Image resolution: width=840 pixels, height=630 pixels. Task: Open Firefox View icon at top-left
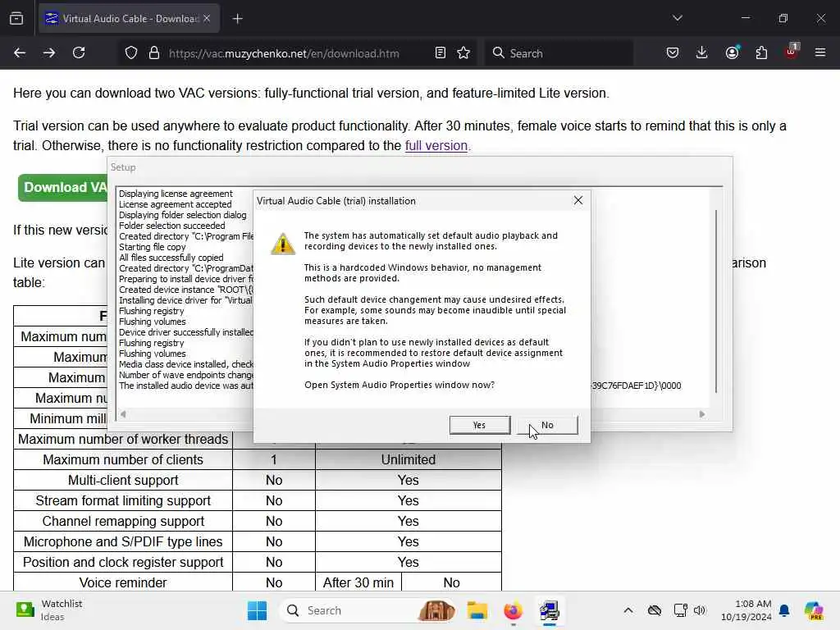pyautogui.click(x=16, y=19)
